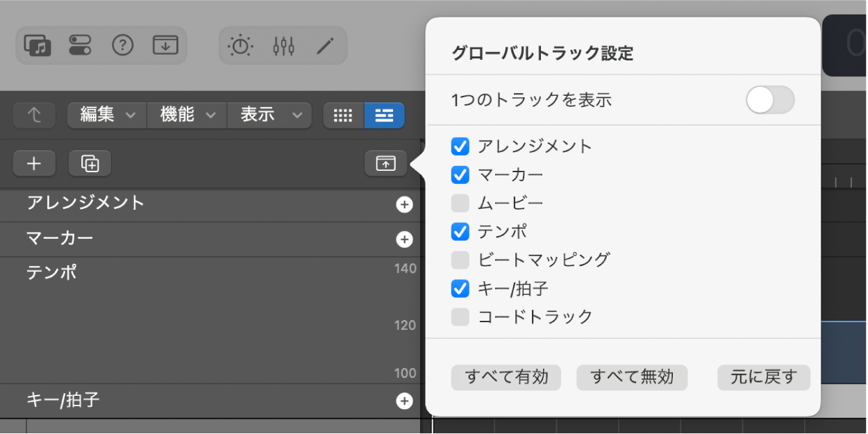Click the すべて有効 button
Viewport: 868px width, 434px height.
coord(506,378)
